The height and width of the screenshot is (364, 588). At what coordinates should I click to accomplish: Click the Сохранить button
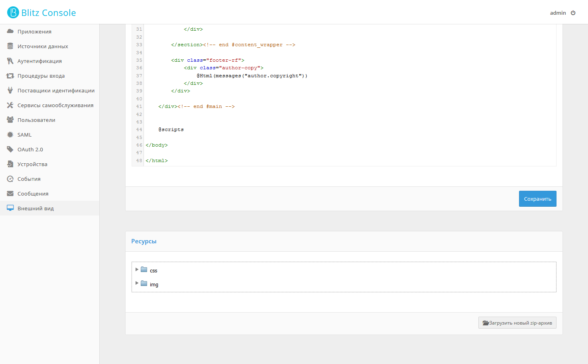pyautogui.click(x=537, y=199)
